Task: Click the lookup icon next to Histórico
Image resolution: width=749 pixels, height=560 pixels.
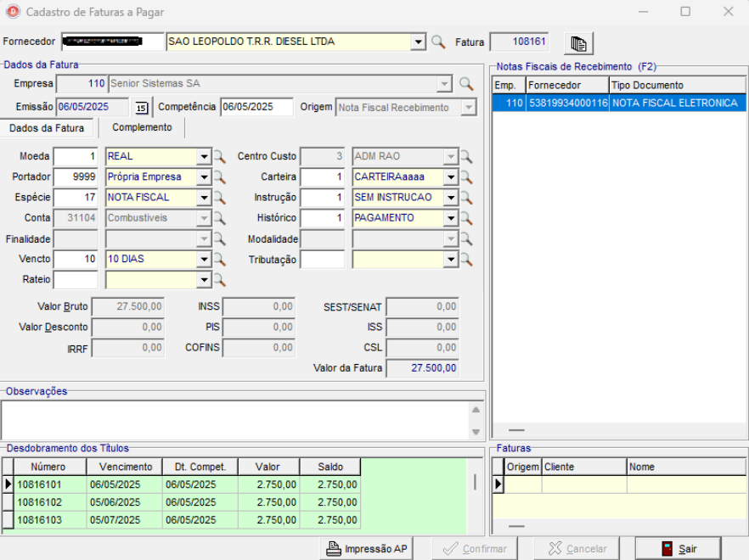Action: tap(465, 218)
